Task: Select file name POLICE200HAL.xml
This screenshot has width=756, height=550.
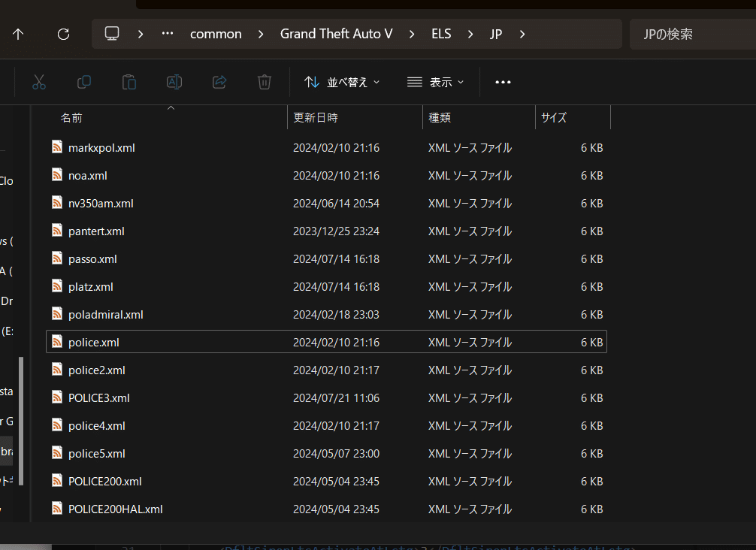Action: (x=115, y=509)
